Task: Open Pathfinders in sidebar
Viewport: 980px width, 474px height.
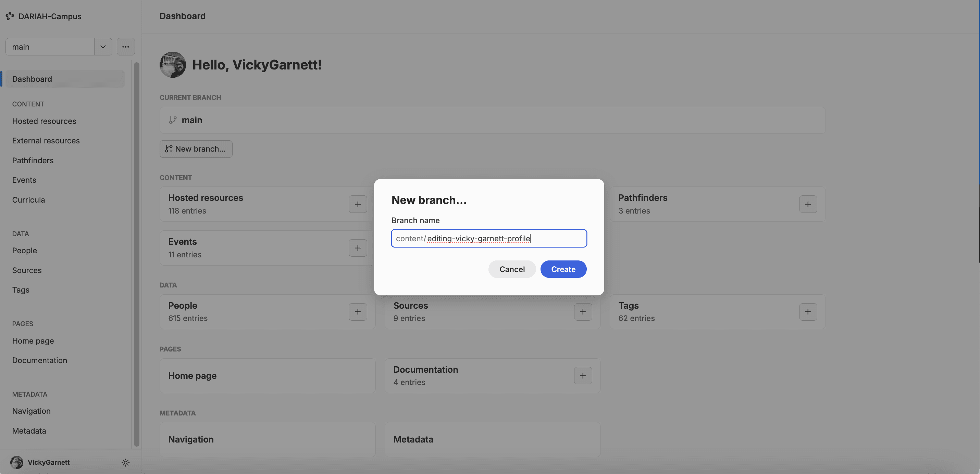Action: (x=33, y=161)
